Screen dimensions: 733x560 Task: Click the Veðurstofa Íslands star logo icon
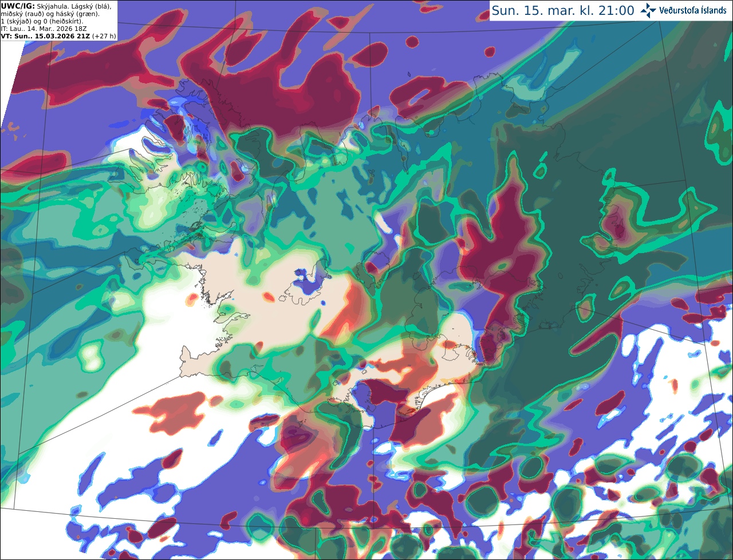(x=648, y=10)
